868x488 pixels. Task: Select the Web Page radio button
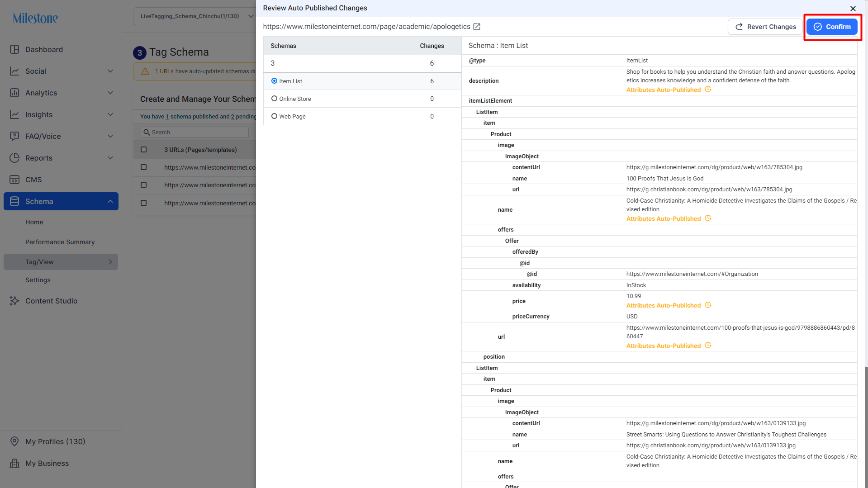point(274,116)
